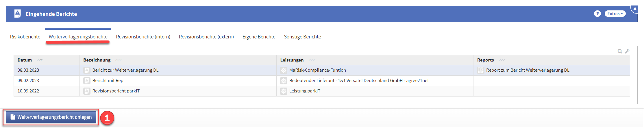This screenshot has width=644, height=128.
Task: Click gear icon beside Leistung parkIT
Action: coord(284,91)
